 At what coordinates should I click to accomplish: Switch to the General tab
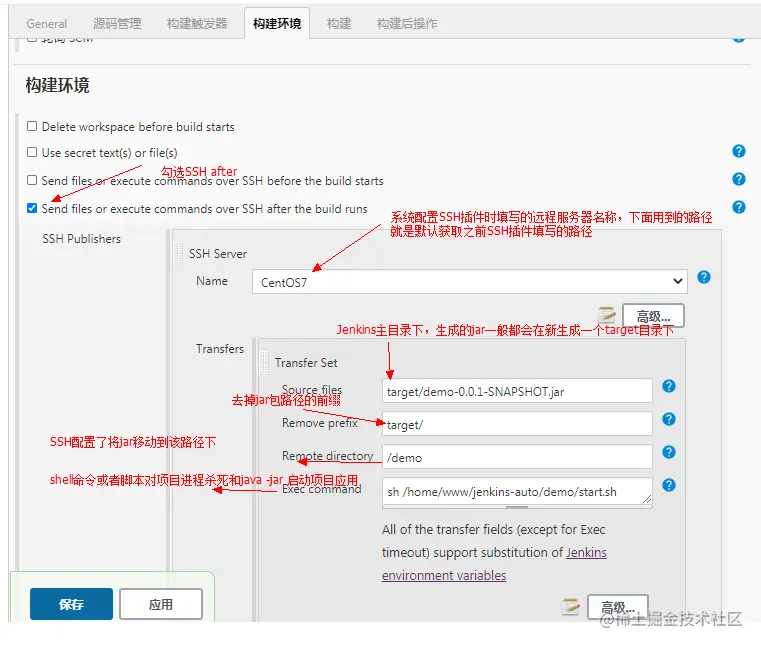47,24
